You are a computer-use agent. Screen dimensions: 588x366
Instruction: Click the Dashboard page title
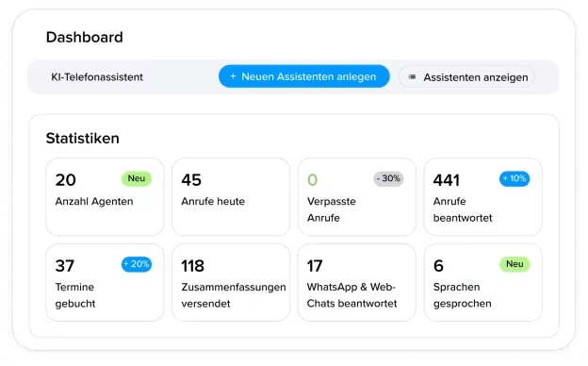[85, 37]
